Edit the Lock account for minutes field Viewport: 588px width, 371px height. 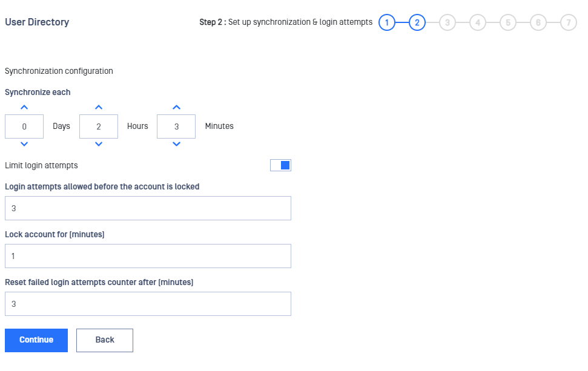point(148,256)
